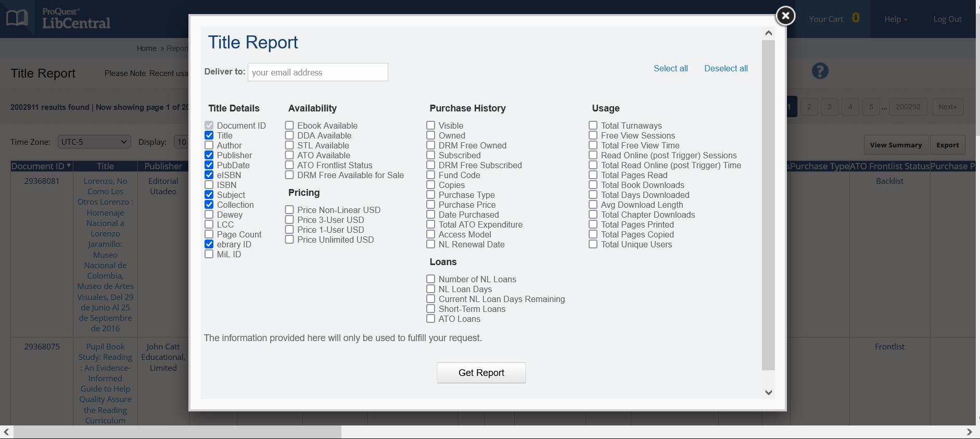Viewport: 980px width, 439px height.
Task: Uncheck the eISBN checkbox
Action: [209, 175]
